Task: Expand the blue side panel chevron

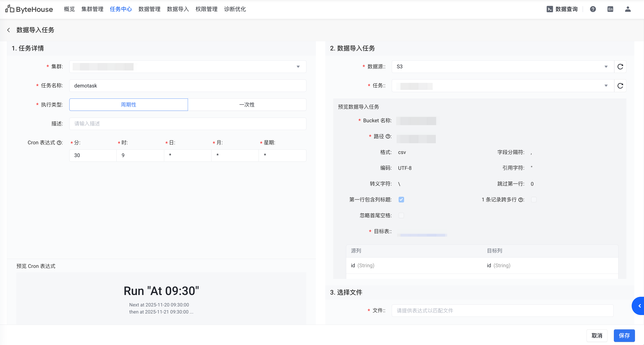Action: pos(639,306)
